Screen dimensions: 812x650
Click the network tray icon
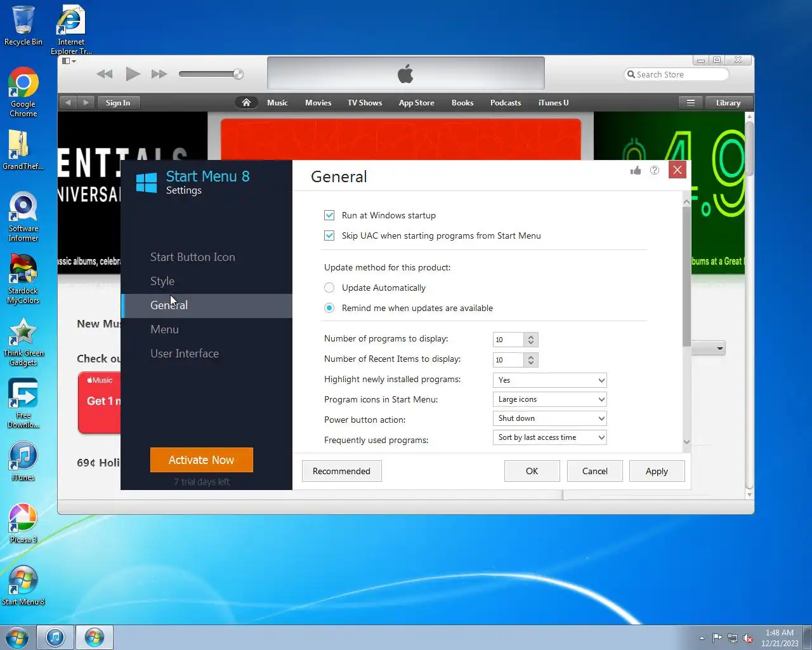click(733, 638)
